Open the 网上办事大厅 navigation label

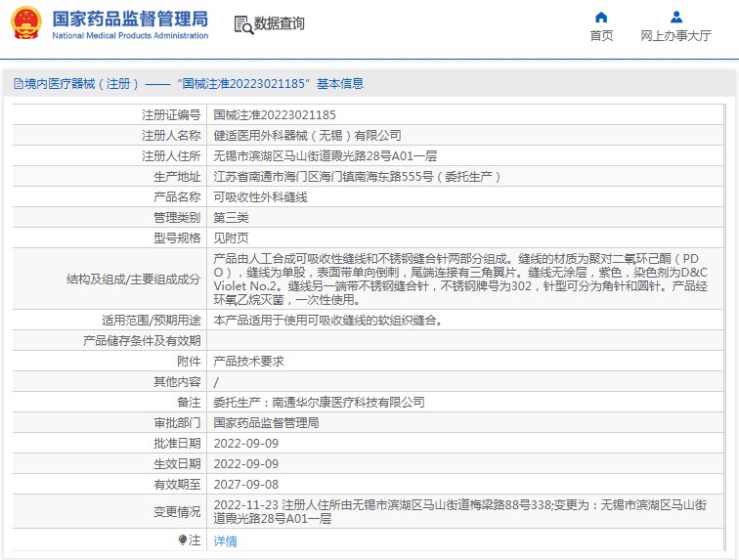pyautogui.click(x=675, y=36)
